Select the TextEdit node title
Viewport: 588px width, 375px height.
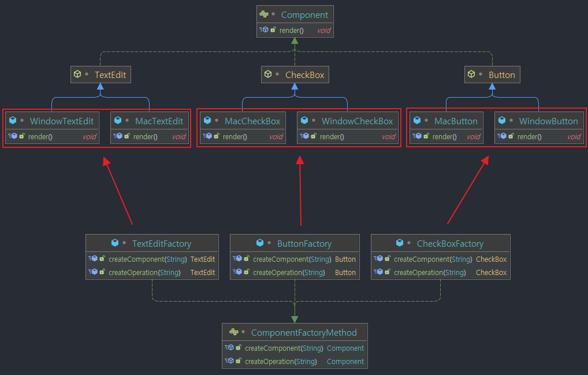[110, 75]
